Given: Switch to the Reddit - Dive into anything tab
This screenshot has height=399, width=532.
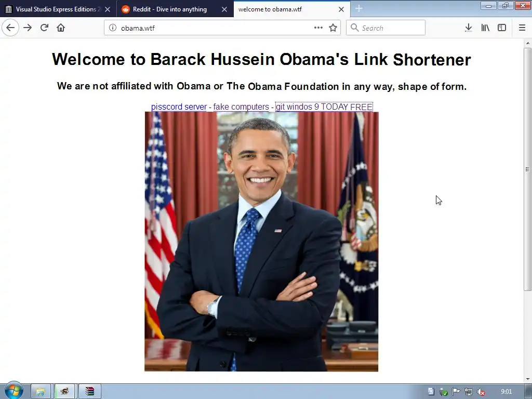Looking at the screenshot, I should [170, 9].
